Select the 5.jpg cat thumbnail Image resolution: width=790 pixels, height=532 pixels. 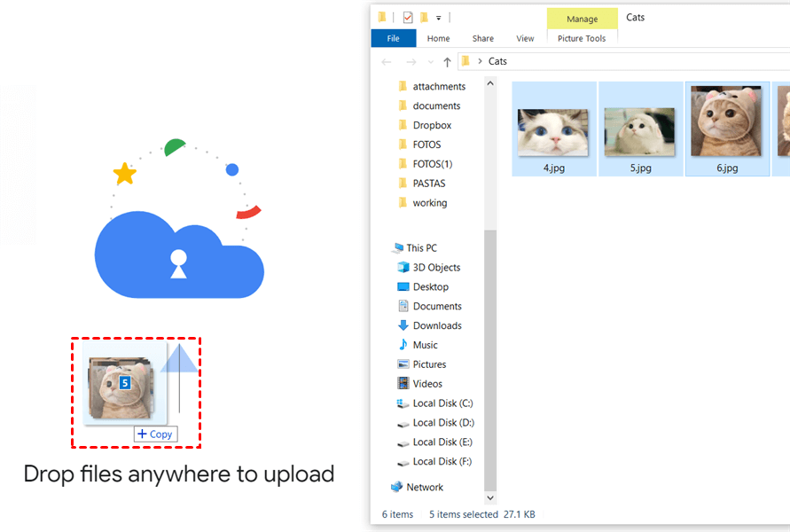pos(639,132)
